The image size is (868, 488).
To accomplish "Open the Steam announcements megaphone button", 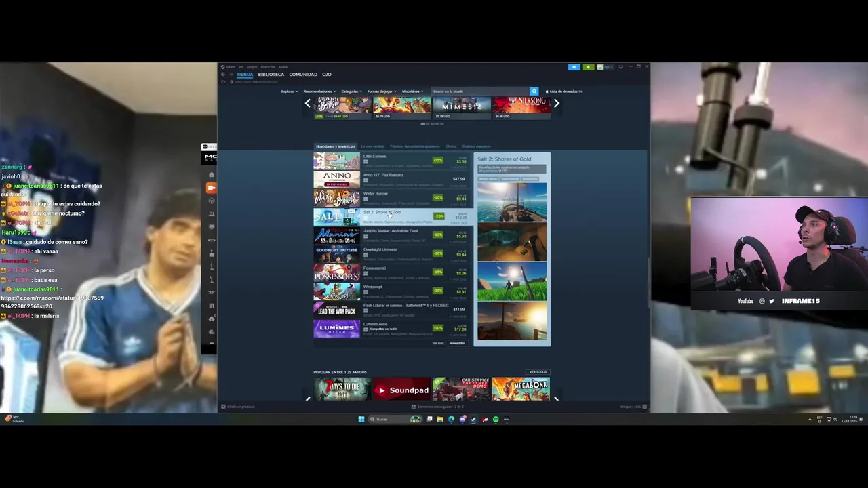I will tap(574, 67).
